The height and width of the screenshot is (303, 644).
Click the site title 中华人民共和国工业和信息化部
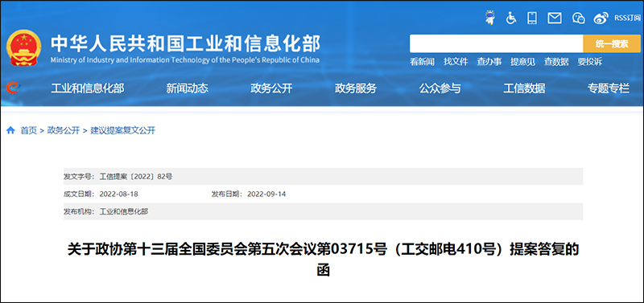(x=185, y=44)
